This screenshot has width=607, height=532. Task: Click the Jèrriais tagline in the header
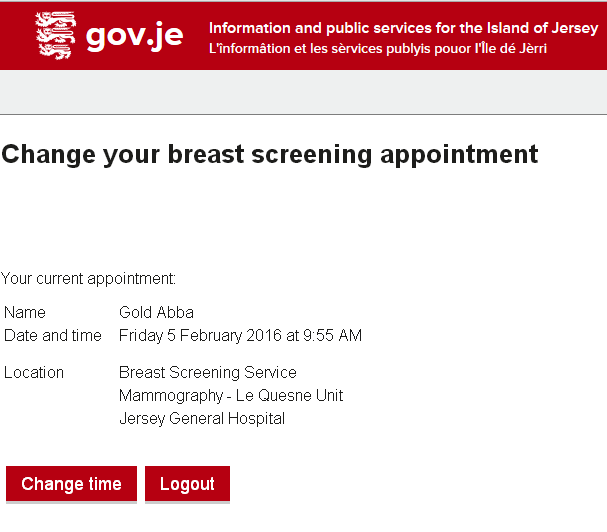[377, 49]
